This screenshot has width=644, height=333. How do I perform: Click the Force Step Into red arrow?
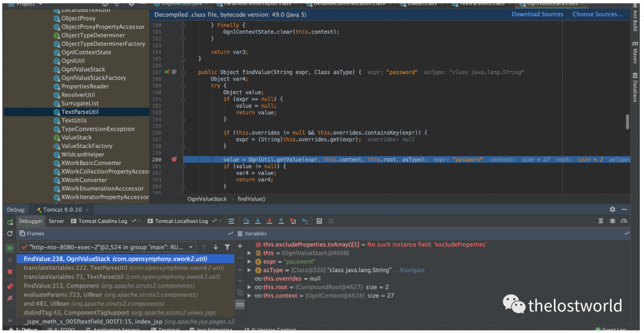point(270,221)
